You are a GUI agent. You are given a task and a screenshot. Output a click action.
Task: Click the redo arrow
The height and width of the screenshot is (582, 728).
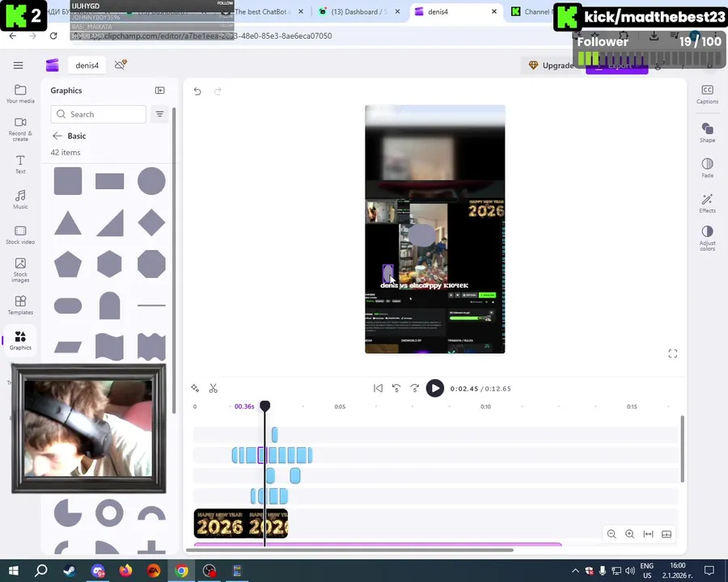coord(218,91)
